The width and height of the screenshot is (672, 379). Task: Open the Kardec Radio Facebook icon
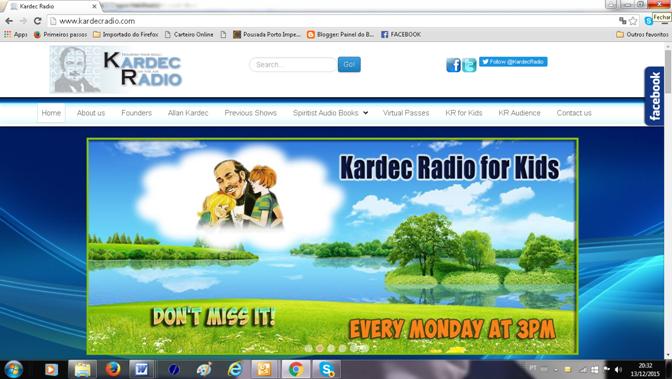(453, 65)
